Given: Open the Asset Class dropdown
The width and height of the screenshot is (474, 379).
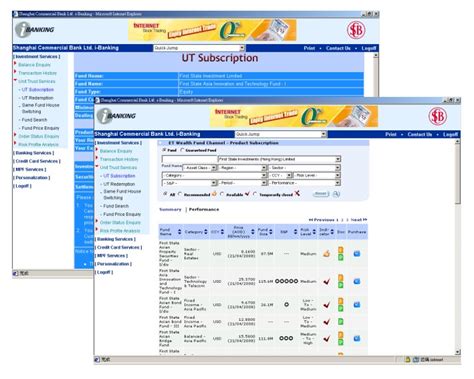Looking at the screenshot, I should pyautogui.click(x=199, y=168).
